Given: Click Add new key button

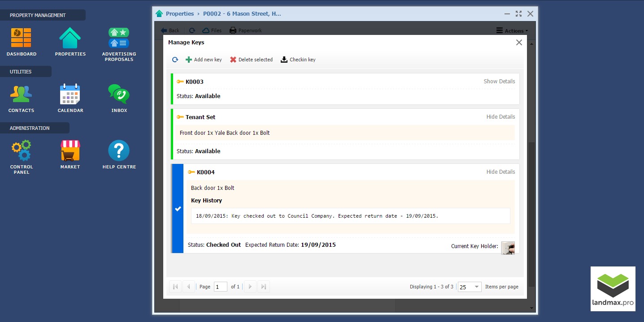Looking at the screenshot, I should tap(204, 60).
